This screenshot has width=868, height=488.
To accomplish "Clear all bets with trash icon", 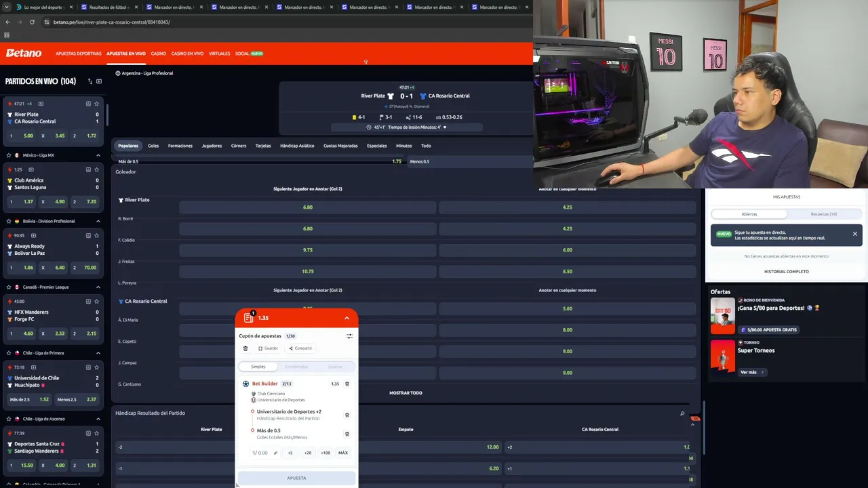I will pyautogui.click(x=245, y=348).
